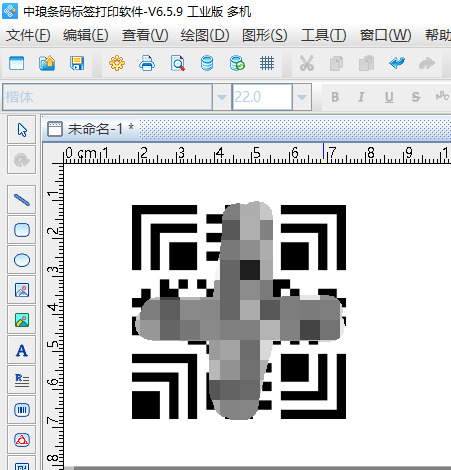This screenshot has width=451, height=470.
Task: Open the 窗口(W) menu
Action: [386, 35]
